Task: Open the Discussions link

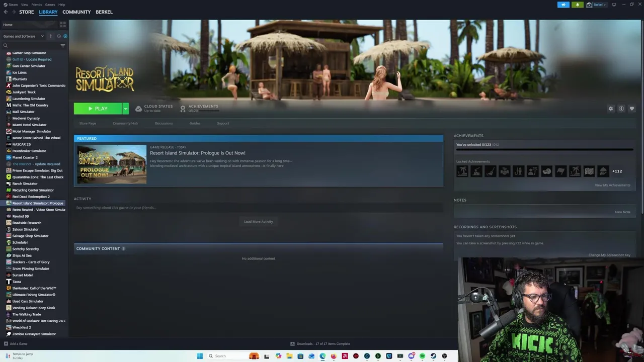Action: [164, 123]
